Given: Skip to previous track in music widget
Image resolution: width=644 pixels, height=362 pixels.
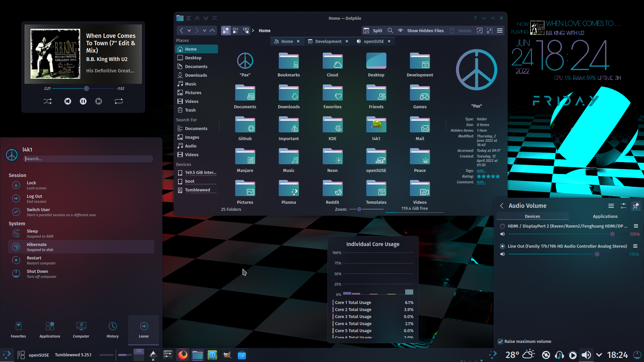Looking at the screenshot, I should [68, 101].
